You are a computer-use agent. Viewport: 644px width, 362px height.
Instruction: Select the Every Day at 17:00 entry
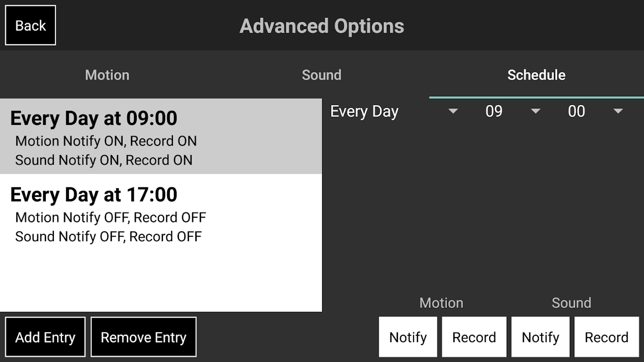coord(161,213)
